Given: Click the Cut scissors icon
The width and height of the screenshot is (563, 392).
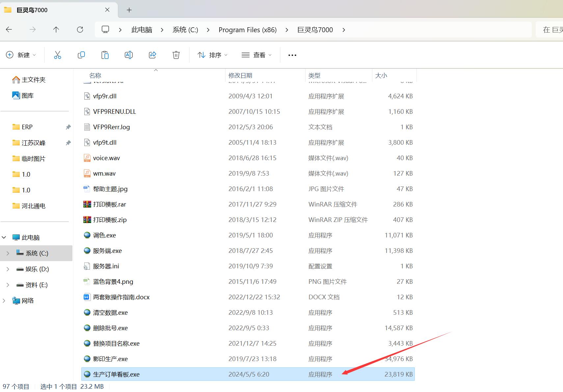Looking at the screenshot, I should [58, 55].
